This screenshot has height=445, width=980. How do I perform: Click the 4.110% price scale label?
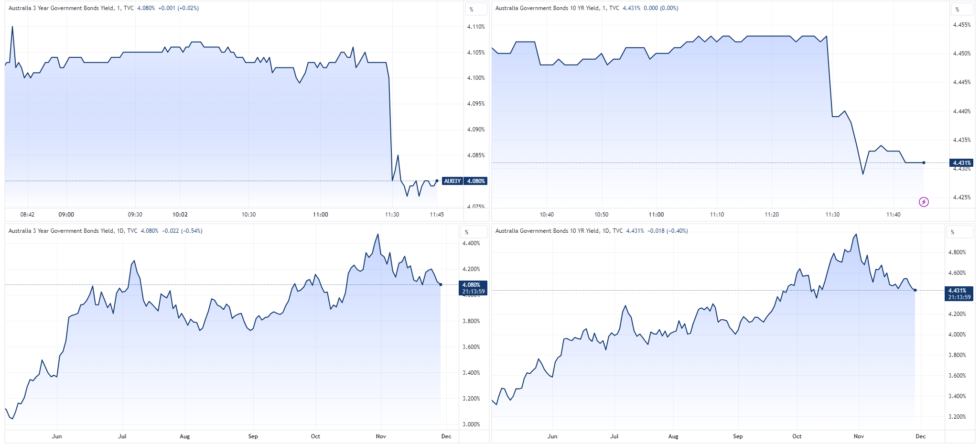(x=476, y=27)
